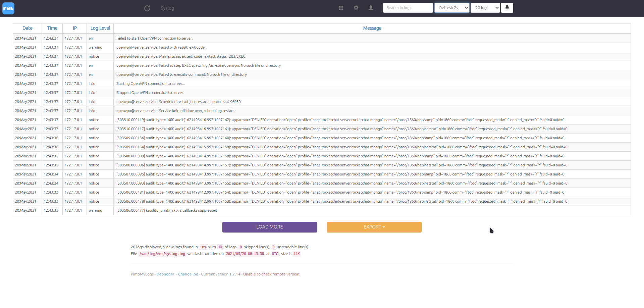Select the audit 1007158 log message
Image resolution: width=644 pixels, height=308 pixels.
pyautogui.click(x=340, y=156)
